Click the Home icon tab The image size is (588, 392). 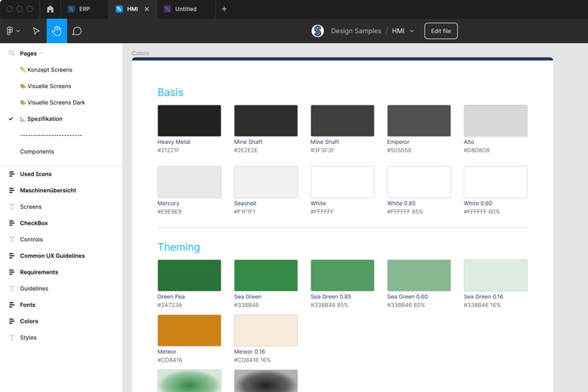coord(51,9)
